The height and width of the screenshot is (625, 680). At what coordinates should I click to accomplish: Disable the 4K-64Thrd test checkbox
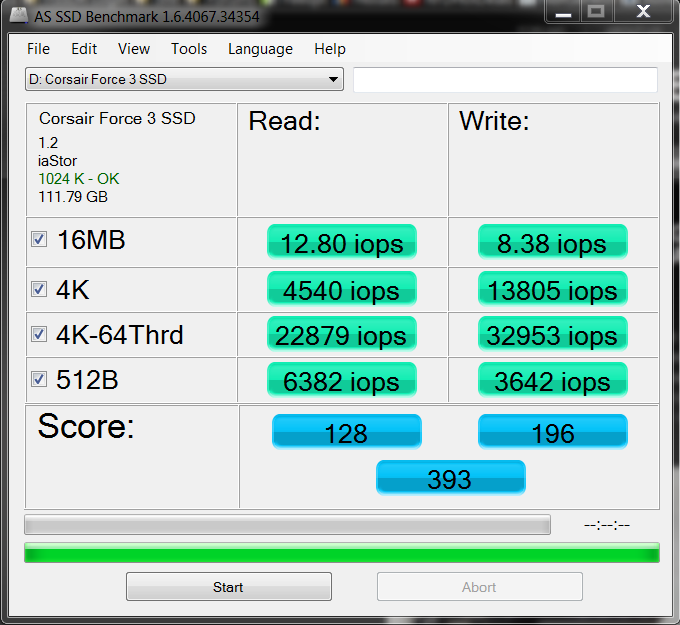(39, 334)
